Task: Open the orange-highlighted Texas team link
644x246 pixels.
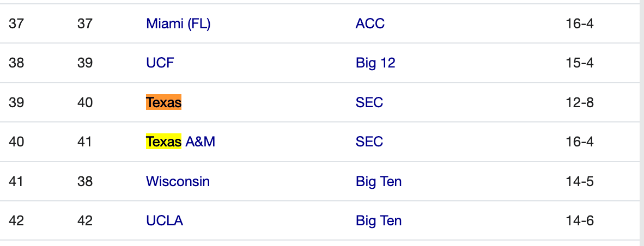Action: [163, 102]
